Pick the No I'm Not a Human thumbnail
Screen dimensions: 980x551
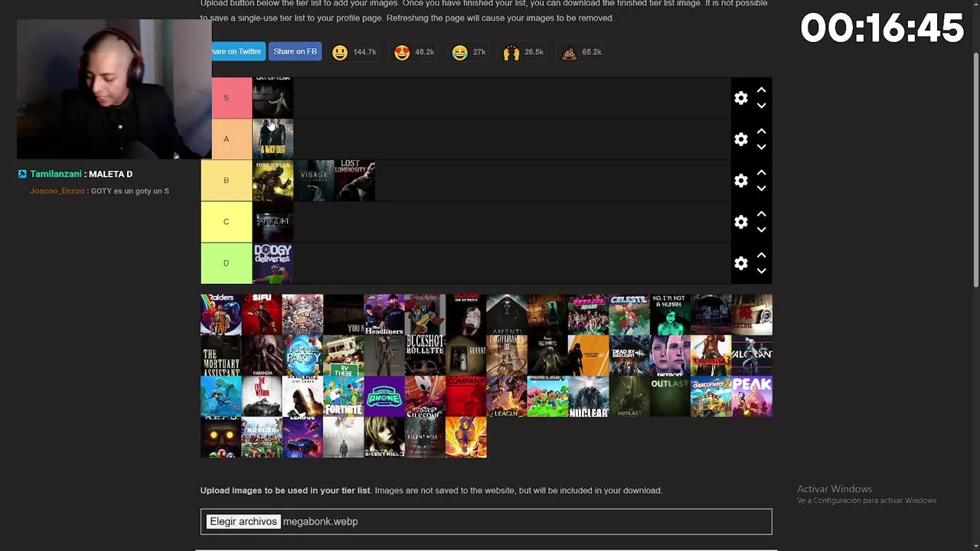click(x=670, y=315)
